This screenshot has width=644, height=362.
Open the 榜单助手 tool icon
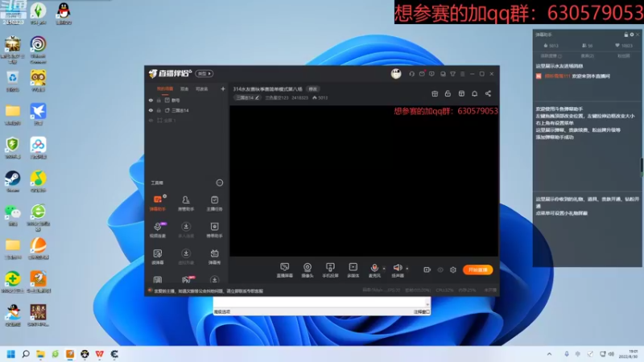pos(214,230)
